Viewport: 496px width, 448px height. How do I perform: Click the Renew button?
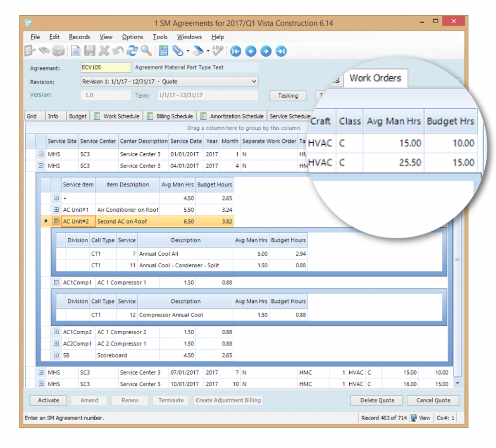pyautogui.click(x=130, y=400)
